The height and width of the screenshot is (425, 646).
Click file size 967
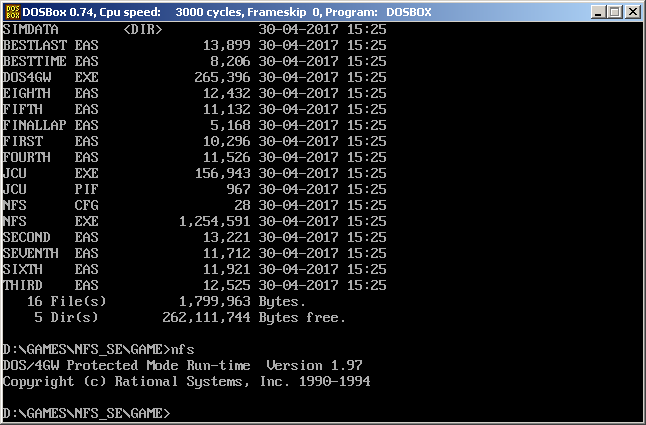(239, 189)
